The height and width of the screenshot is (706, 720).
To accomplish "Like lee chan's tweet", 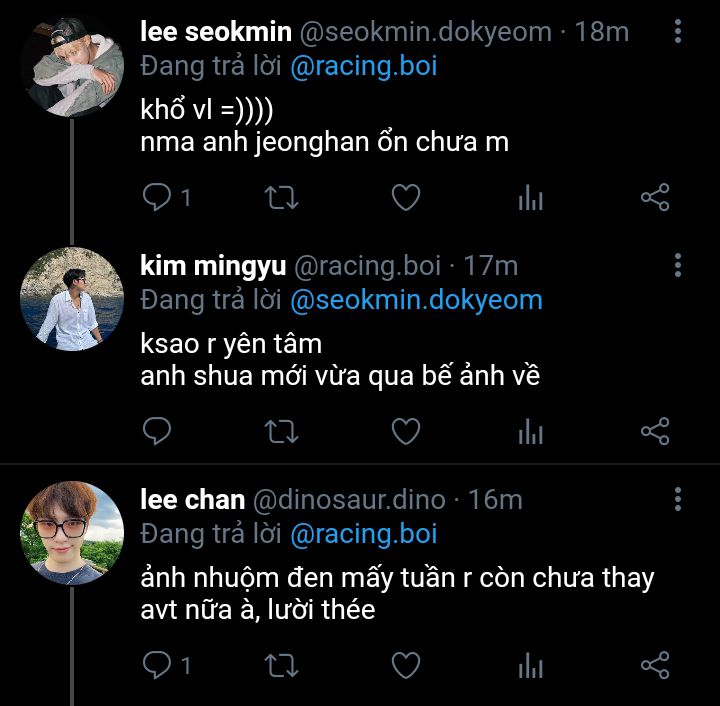I will point(405,664).
